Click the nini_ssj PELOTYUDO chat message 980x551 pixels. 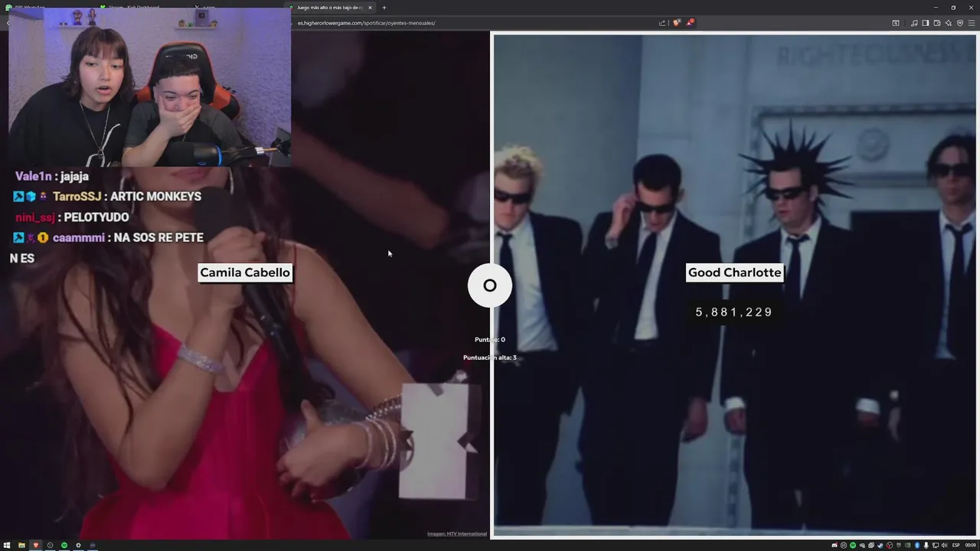(x=72, y=217)
